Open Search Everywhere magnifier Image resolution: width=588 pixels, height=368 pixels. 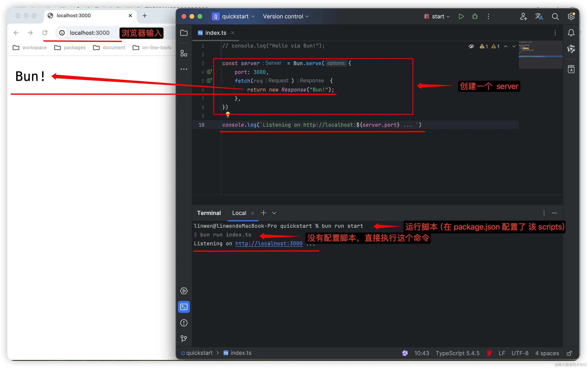tap(555, 16)
